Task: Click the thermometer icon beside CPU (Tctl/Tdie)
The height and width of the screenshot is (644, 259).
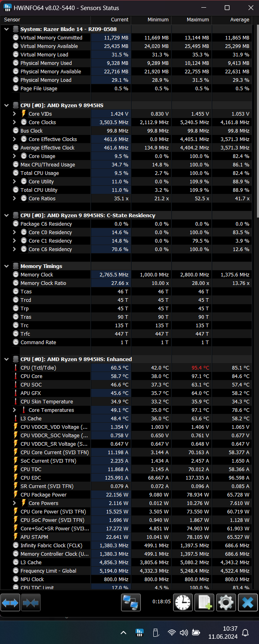Action: (x=16, y=368)
